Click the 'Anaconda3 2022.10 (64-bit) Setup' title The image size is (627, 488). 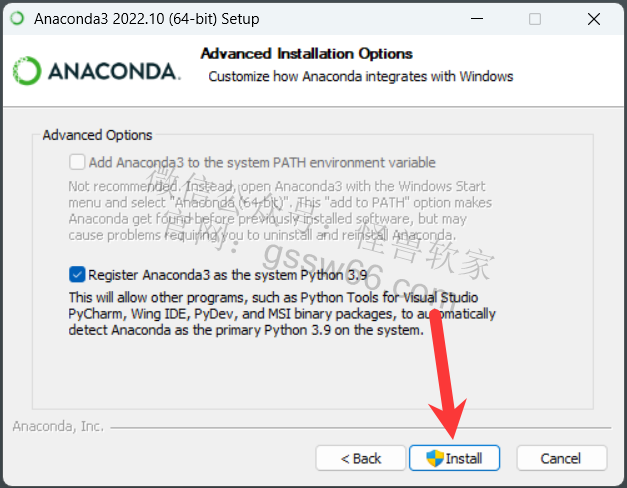pos(147,19)
